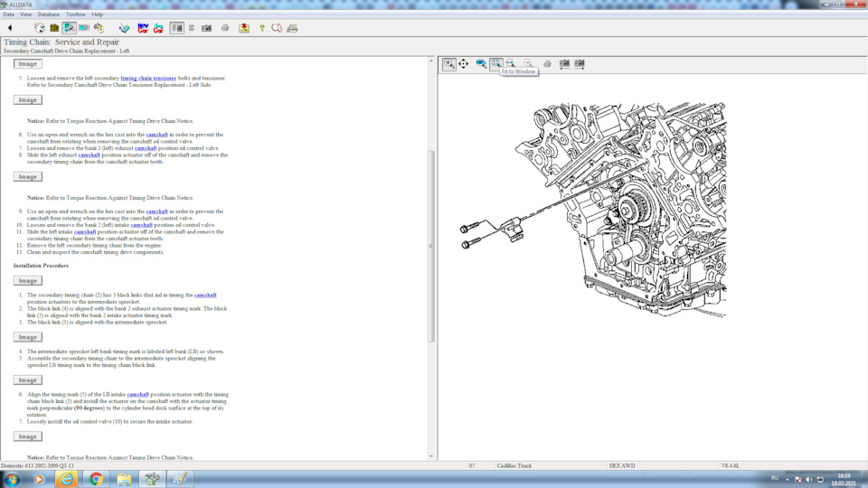The width and height of the screenshot is (868, 488).
Task: Select the zoom-in magnifier tool in image viewer
Action: (449, 64)
